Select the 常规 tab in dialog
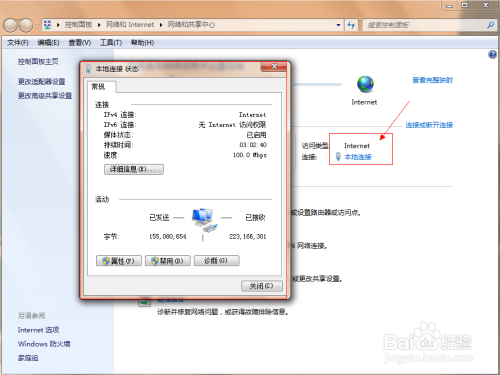The width and height of the screenshot is (500, 375). 101,87
